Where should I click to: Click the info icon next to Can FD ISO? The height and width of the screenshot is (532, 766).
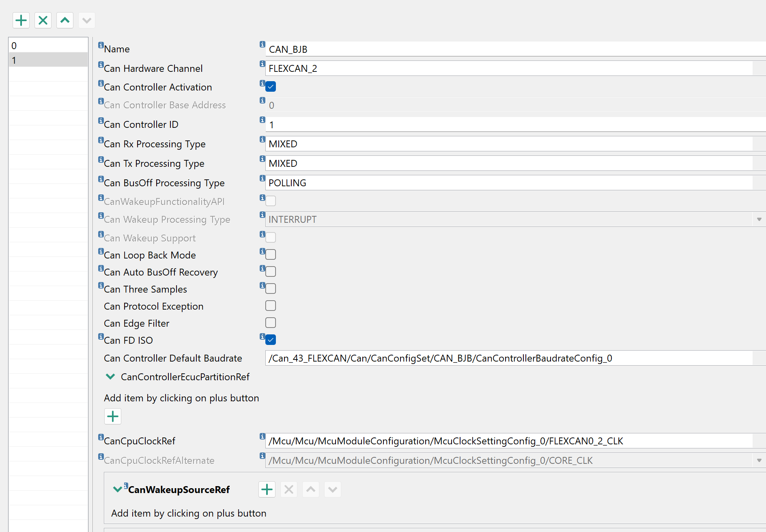[x=262, y=336]
